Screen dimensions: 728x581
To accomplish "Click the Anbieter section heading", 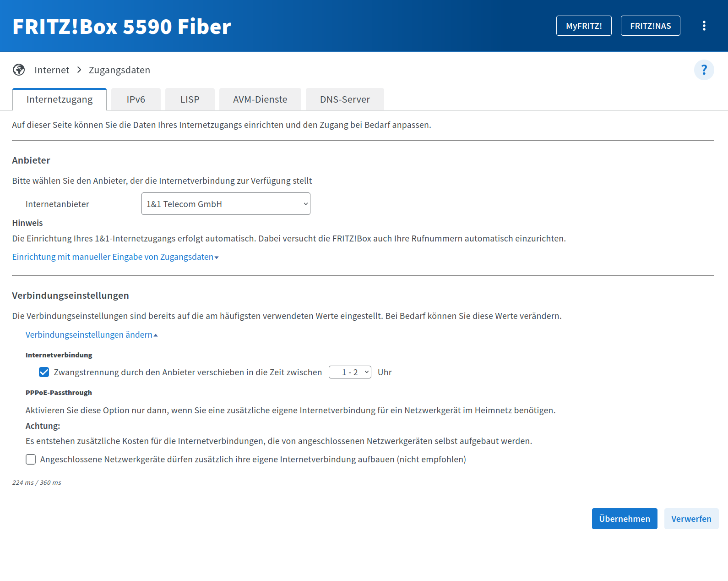I will click(x=31, y=160).
